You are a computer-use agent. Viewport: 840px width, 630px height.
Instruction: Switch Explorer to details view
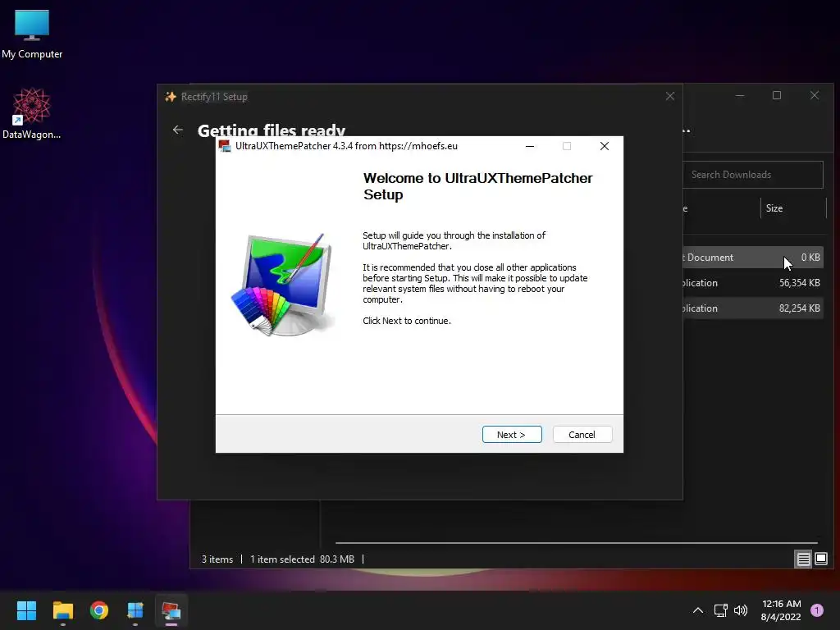click(804, 559)
